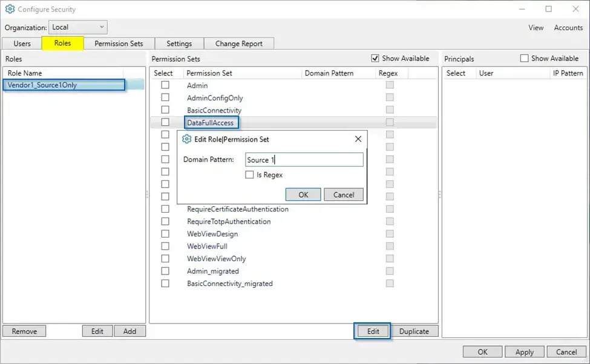Click OK in the Edit Role dialog

(x=303, y=194)
